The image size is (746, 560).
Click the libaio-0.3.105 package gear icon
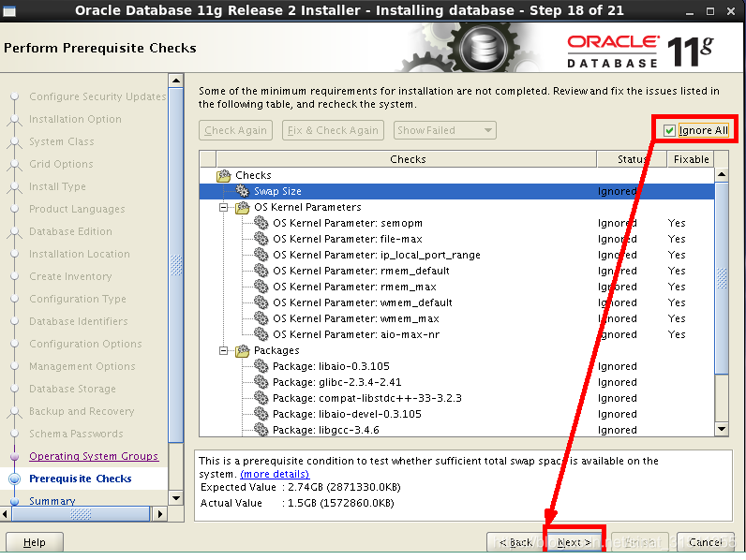pos(261,366)
